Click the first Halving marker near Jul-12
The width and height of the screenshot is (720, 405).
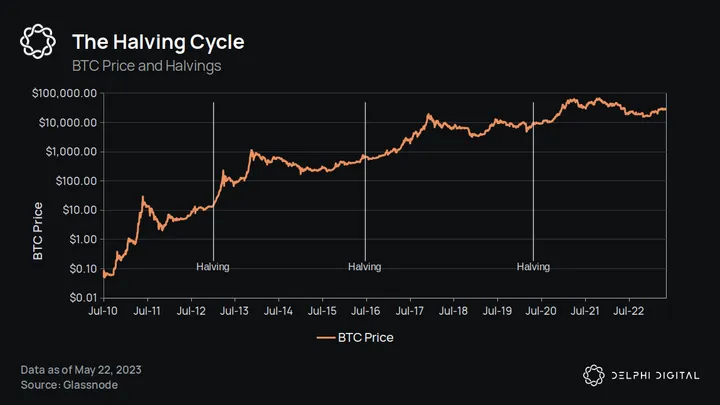tap(213, 267)
